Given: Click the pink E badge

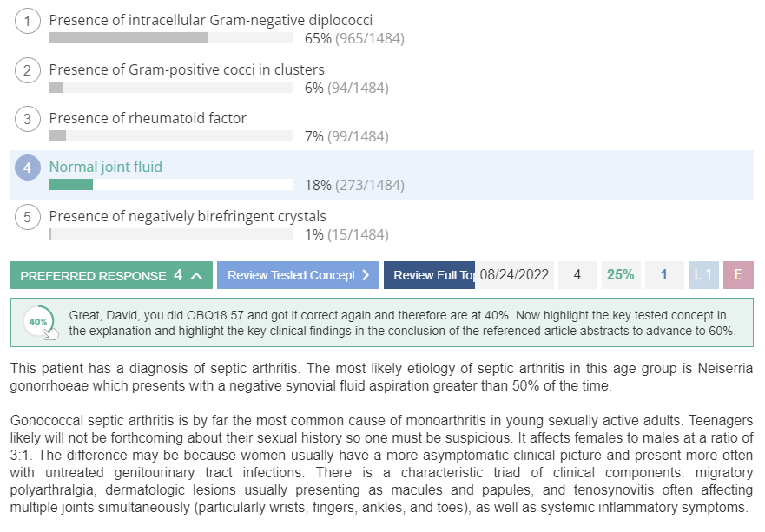Looking at the screenshot, I should pyautogui.click(x=738, y=275).
